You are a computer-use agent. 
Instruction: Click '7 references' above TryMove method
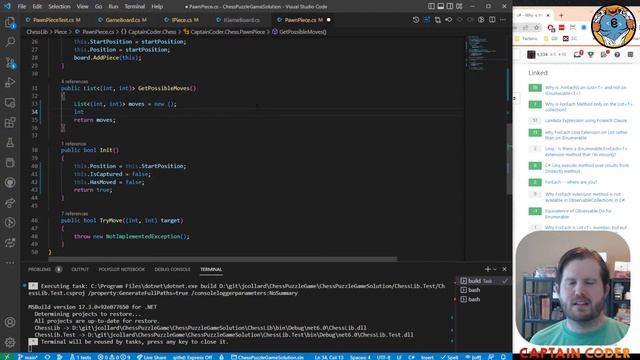pyautogui.click(x=74, y=213)
